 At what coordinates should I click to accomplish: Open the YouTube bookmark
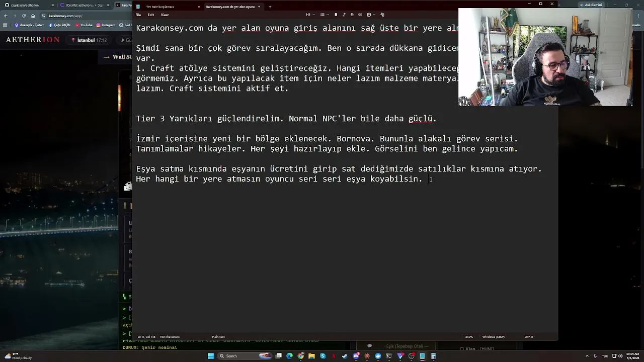coord(84,25)
